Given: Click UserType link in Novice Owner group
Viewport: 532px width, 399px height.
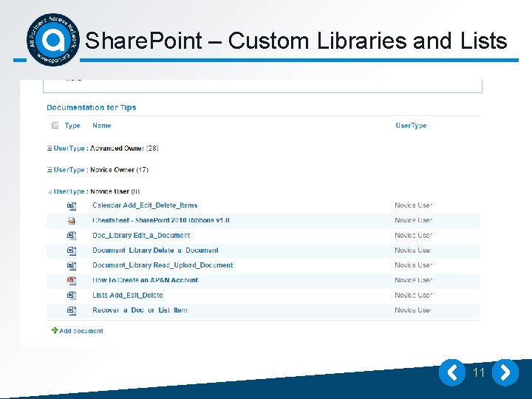Looking at the screenshot, I should 69,170.
